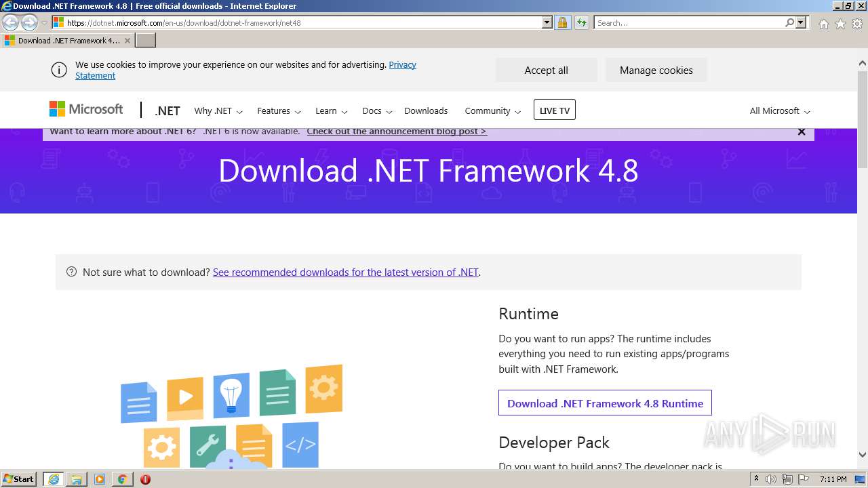The width and height of the screenshot is (868, 488).
Task: Click the Refresh page icon
Action: click(582, 23)
